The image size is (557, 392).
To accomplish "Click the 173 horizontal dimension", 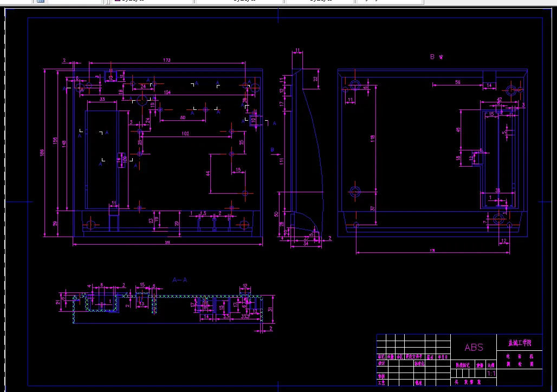I will click(166, 60).
